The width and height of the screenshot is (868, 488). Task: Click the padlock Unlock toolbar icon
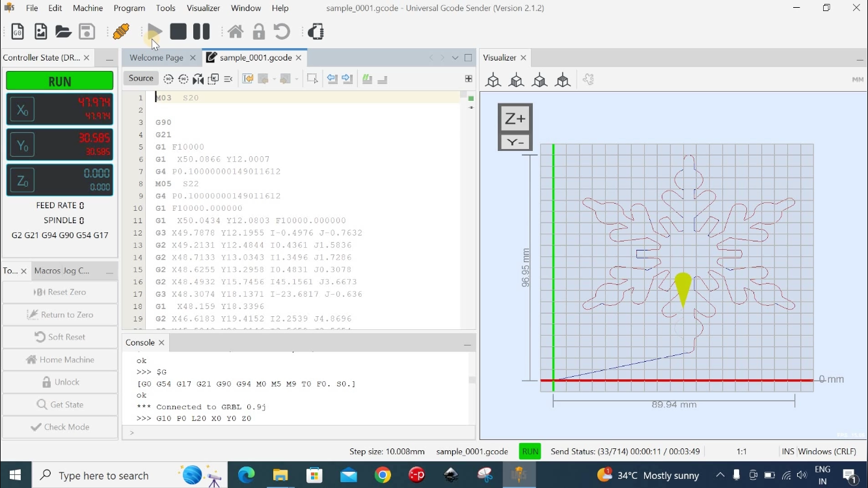[259, 32]
